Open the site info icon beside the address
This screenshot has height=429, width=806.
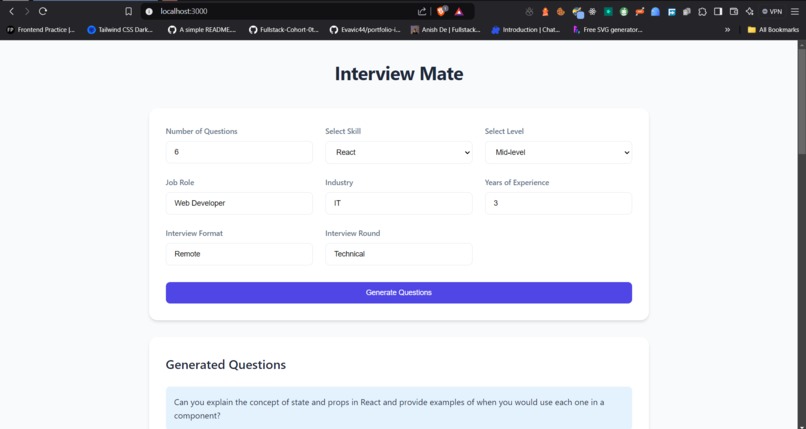coord(149,11)
